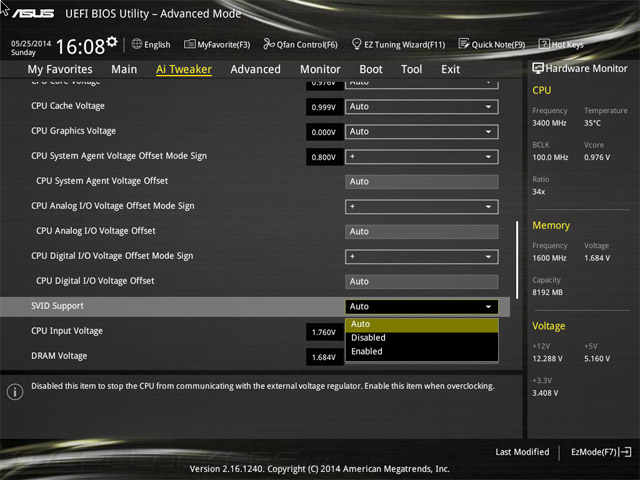Click the 8192 MB memory capacity value
This screenshot has width=640, height=480.
coord(547,293)
